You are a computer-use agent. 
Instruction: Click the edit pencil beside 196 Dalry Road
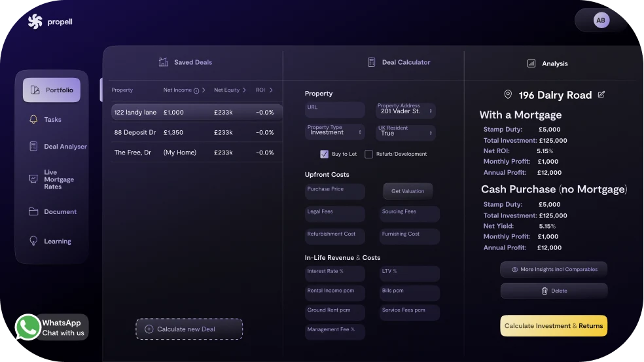[601, 95]
